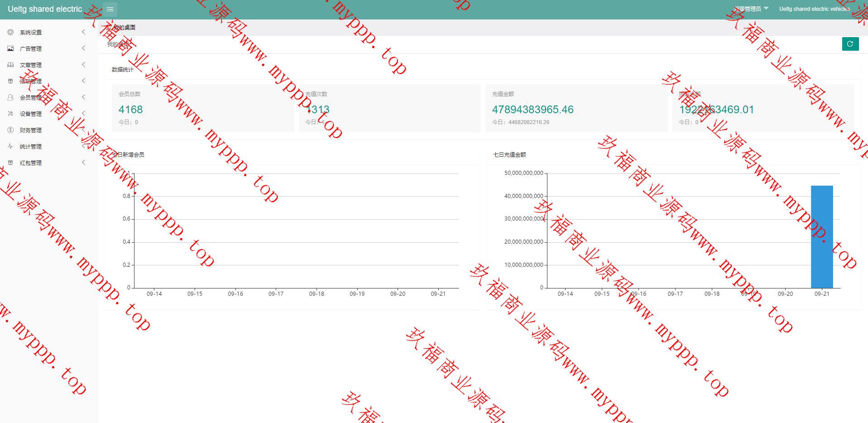Click the text 今日：44682082216.26

521,122
